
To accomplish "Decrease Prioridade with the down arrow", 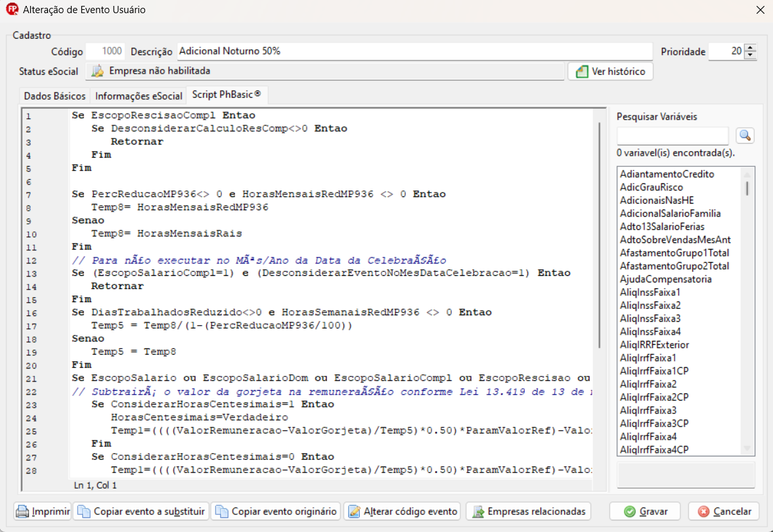I will 750,55.
